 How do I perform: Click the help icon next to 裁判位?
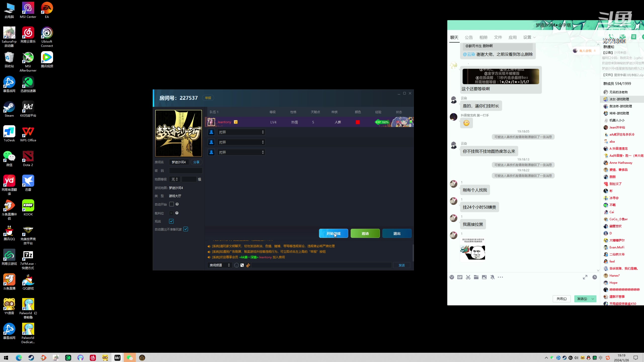(177, 213)
